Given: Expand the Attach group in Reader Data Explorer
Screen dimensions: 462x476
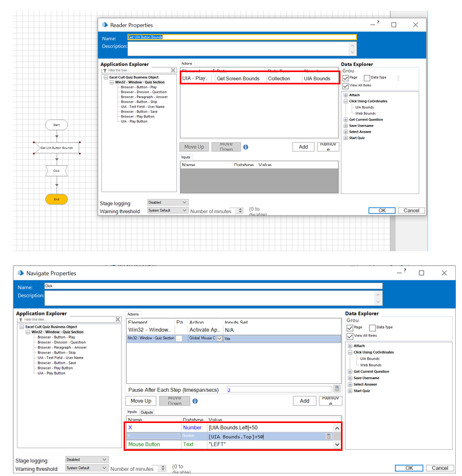Looking at the screenshot, I should [346, 95].
